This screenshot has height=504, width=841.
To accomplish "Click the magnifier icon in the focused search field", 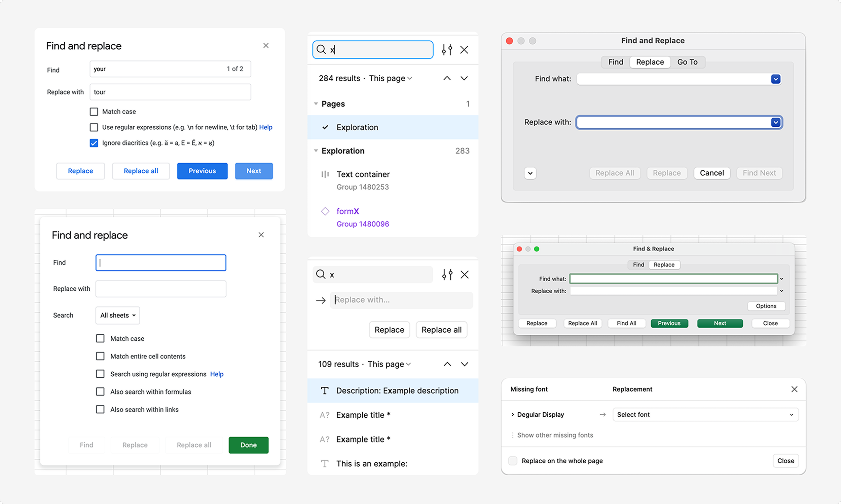I will (321, 50).
